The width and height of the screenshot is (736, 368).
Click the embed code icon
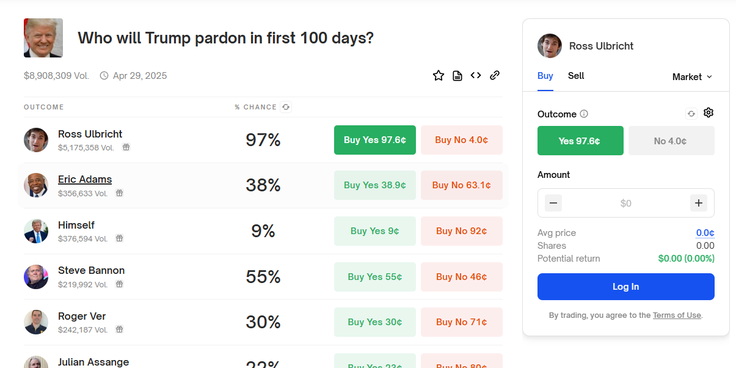click(x=476, y=75)
